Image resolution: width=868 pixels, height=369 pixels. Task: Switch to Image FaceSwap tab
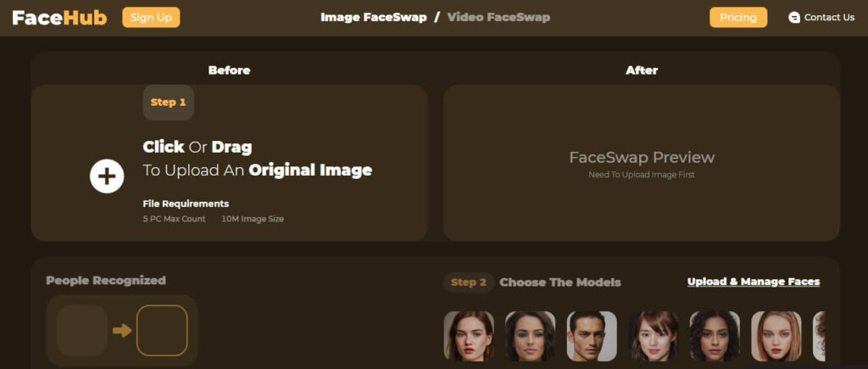click(x=374, y=17)
